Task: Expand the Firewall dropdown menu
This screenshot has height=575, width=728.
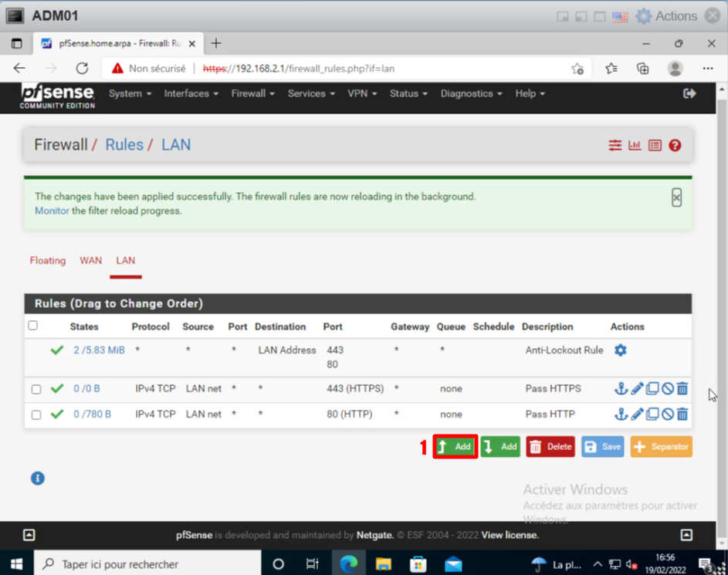Action: tap(253, 93)
